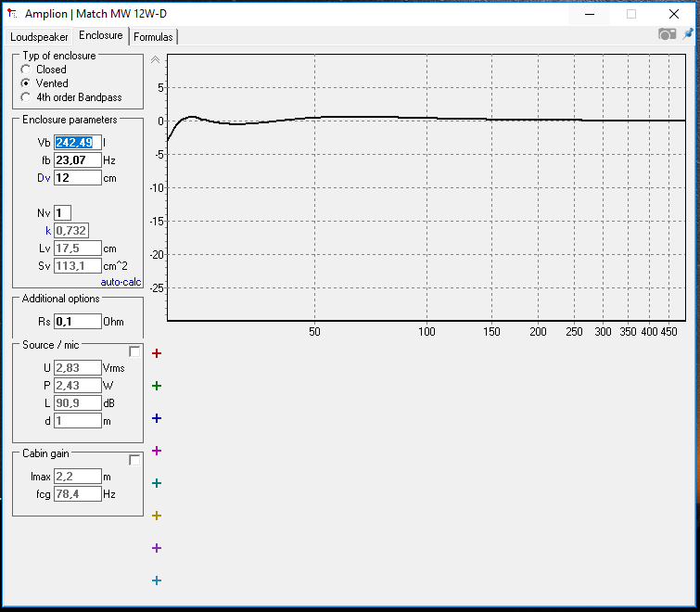Image resolution: width=700 pixels, height=612 pixels.
Task: Click the lmax cabin length field
Action: (x=78, y=477)
